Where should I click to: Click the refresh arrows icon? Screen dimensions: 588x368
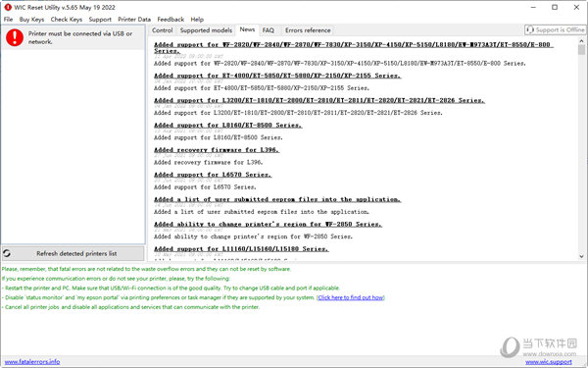point(7,253)
